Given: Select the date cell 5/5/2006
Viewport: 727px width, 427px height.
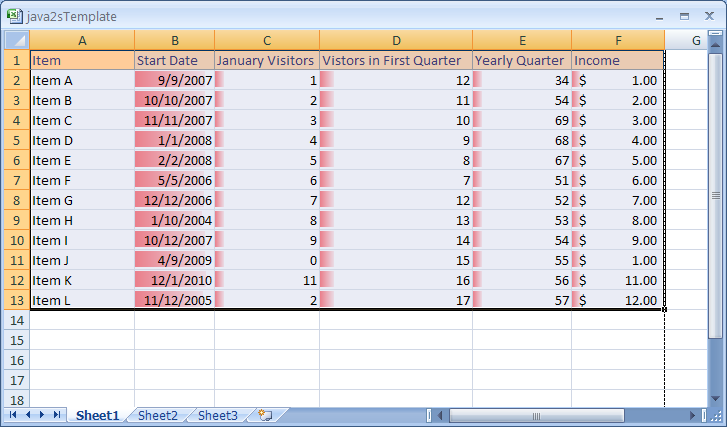Looking at the screenshot, I should point(175,180).
